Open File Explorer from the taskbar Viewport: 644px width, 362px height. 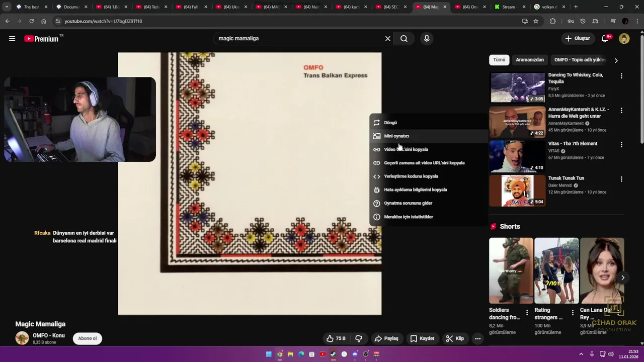coord(290,354)
